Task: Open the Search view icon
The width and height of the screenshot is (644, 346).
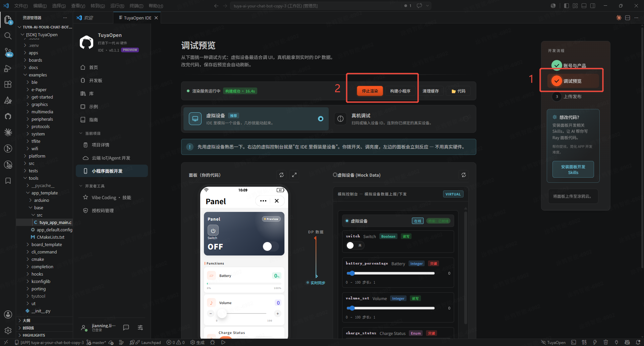Action: coord(8,36)
